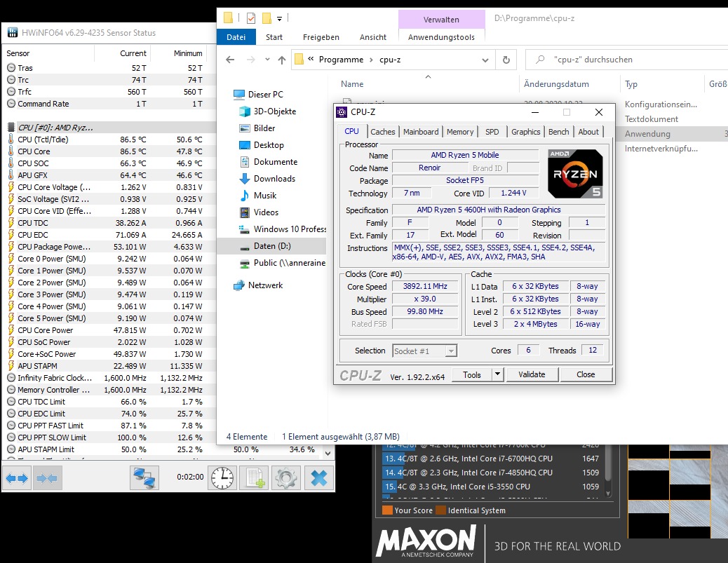Screen dimensions: 728x563
Task: Select Bilder folder in Explorer sidebar
Action: click(257, 128)
